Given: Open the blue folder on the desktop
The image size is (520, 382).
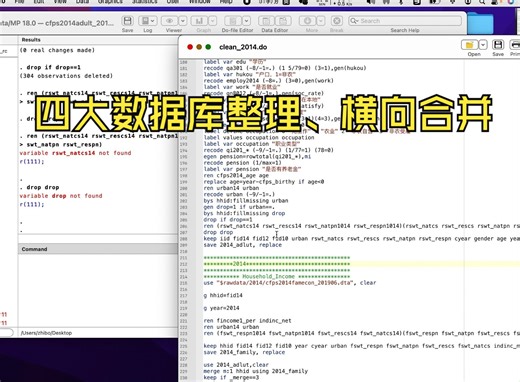Looking at the screenshot, I should point(480,23).
